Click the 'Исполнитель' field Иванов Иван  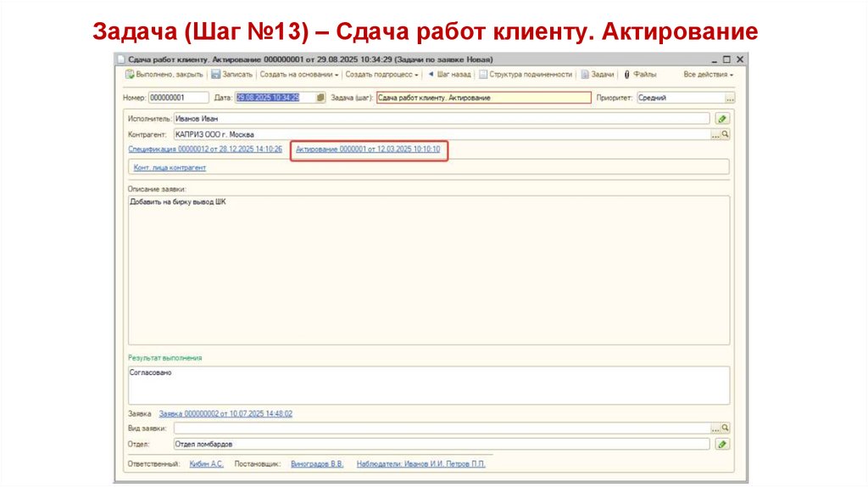pyautogui.click(x=441, y=119)
